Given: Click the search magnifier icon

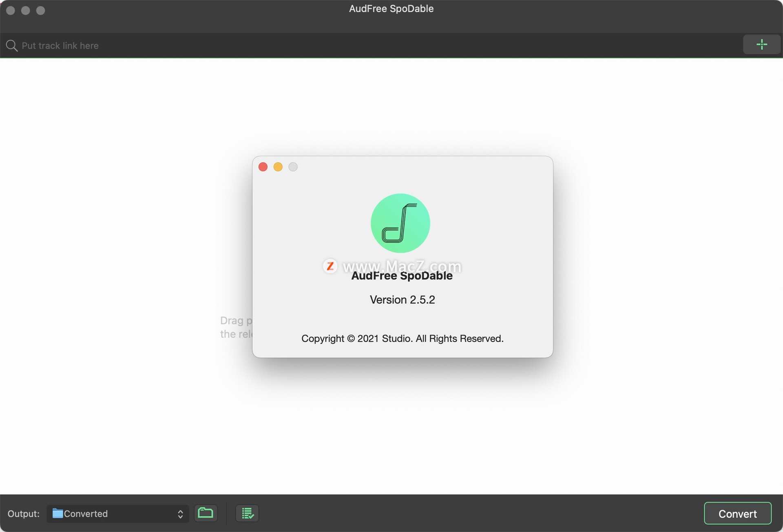Looking at the screenshot, I should 12,45.
